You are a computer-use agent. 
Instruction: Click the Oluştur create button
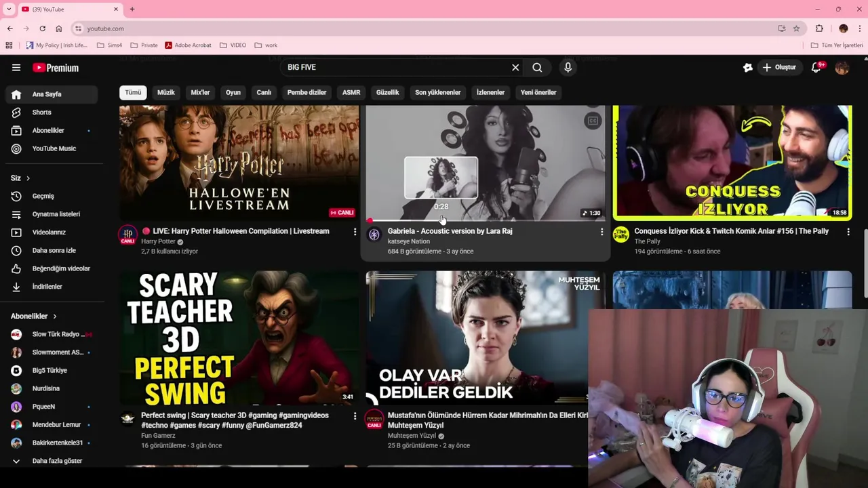point(780,67)
